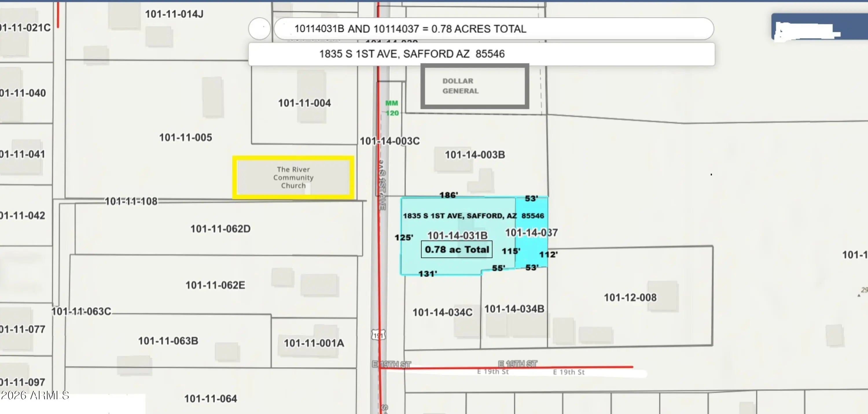868x414 pixels.
Task: Focus the parcel search field showing 0.78 acres
Action: [493, 29]
